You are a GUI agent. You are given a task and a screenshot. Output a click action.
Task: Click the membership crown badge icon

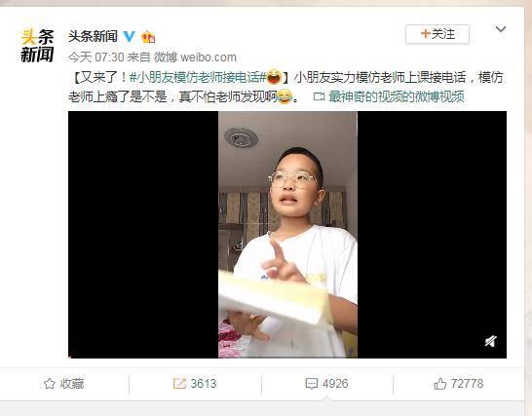[148, 37]
